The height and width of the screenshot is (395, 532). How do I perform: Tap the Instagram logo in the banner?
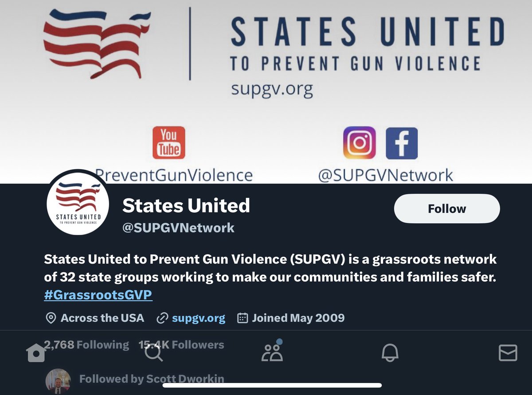click(359, 143)
